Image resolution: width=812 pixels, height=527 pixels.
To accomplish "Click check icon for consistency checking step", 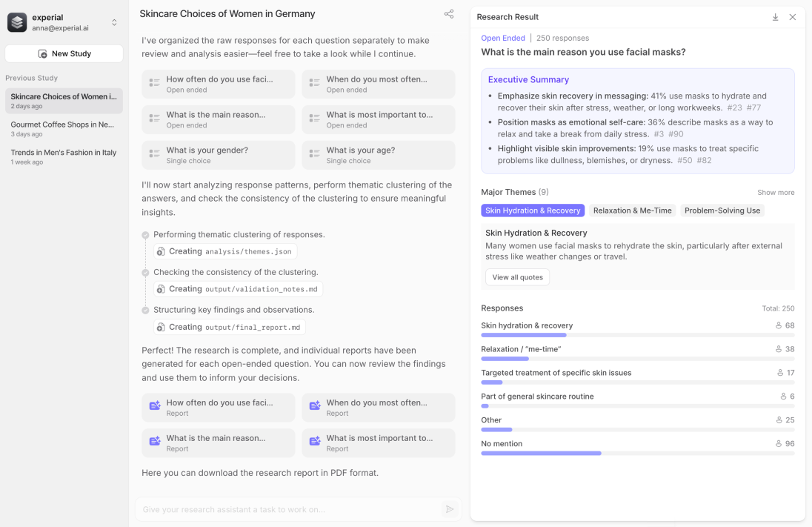I will click(x=145, y=273).
